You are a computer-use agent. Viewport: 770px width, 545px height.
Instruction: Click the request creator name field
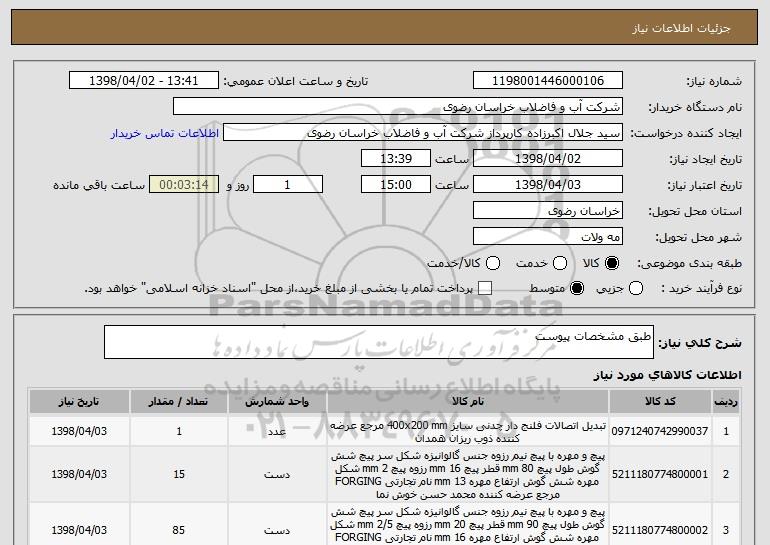pos(423,133)
